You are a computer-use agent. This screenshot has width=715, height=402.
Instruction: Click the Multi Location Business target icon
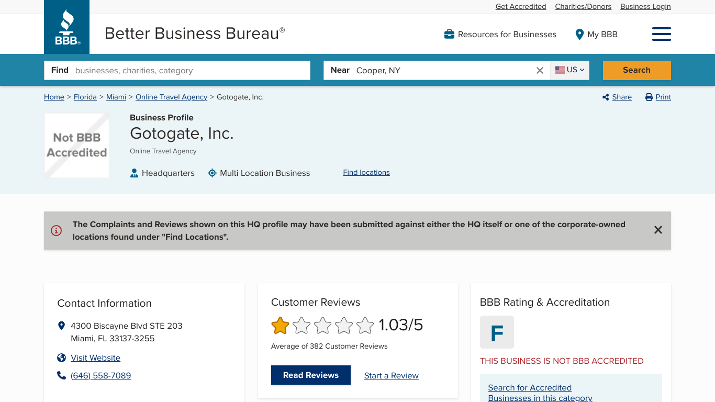212,173
